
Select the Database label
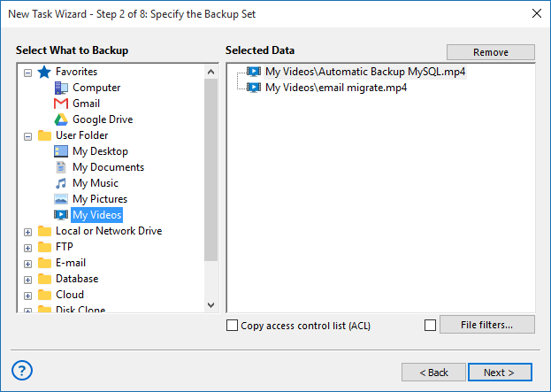(x=77, y=279)
